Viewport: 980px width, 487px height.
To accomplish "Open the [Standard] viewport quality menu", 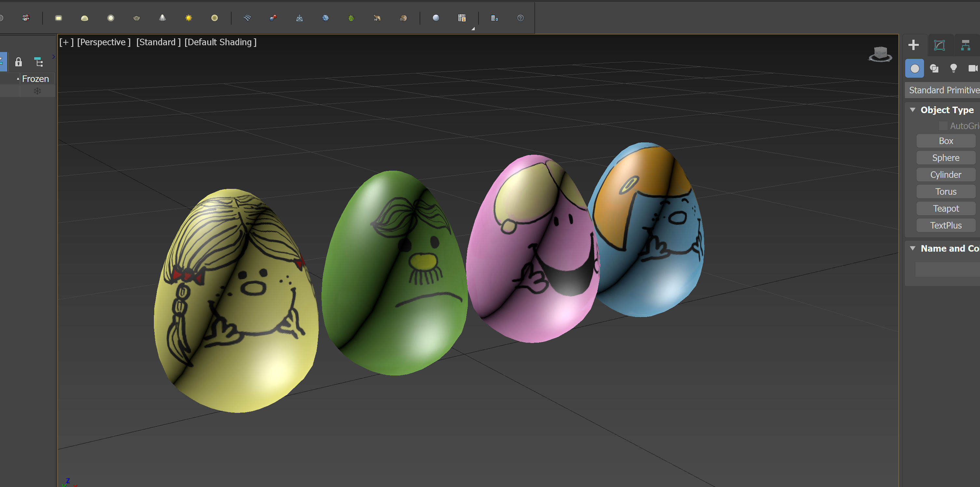I will pyautogui.click(x=158, y=42).
